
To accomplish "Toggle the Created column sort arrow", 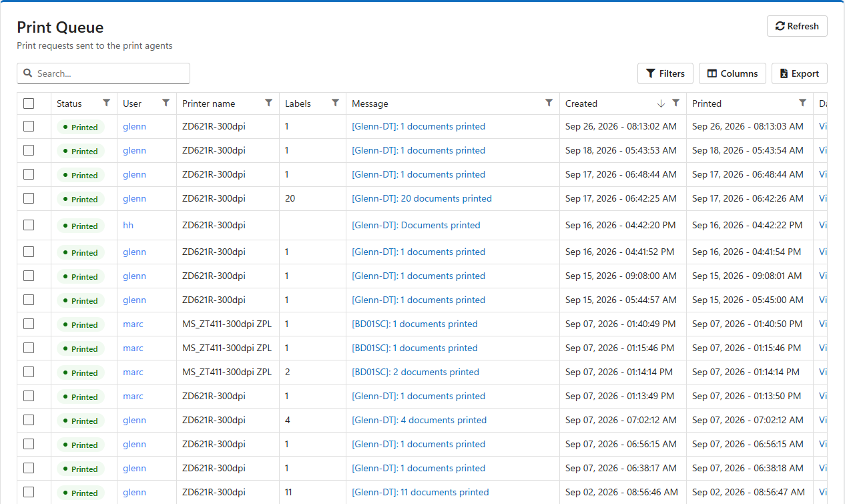I will 661,103.
